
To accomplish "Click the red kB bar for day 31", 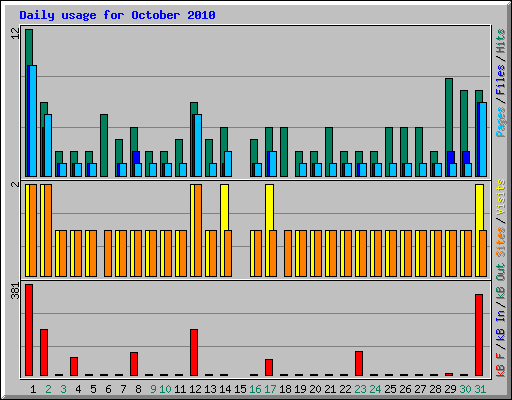I will pos(479,335).
